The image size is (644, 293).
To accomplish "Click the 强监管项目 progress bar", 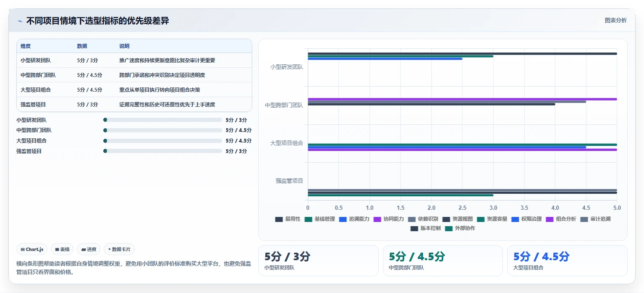I will [x=162, y=151].
